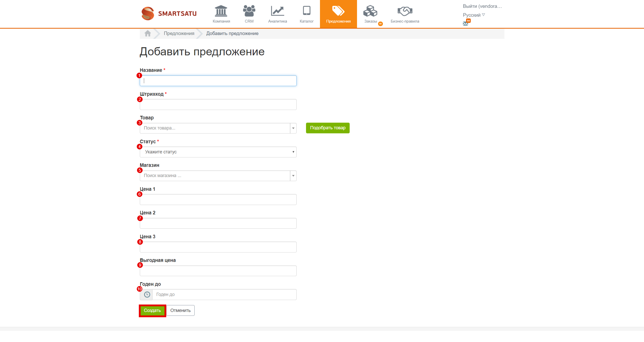Open the Компания section icon
This screenshot has width=644, height=342.
(x=221, y=11)
